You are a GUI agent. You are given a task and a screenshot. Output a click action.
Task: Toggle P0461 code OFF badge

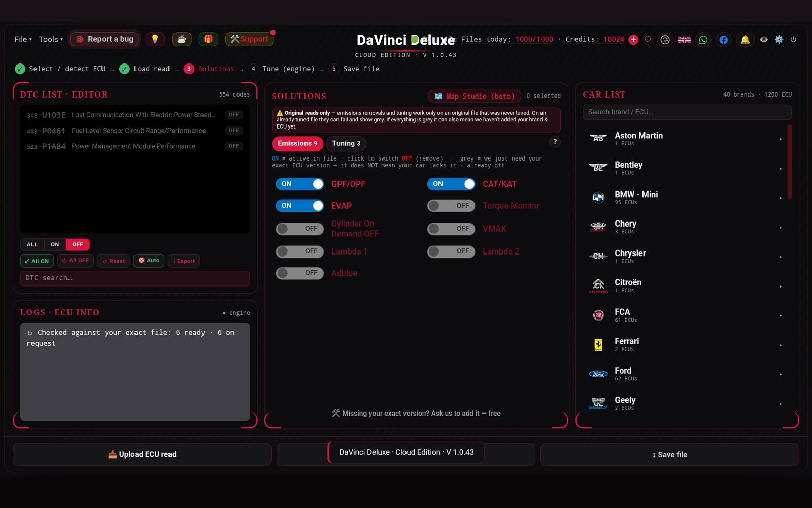(233, 131)
